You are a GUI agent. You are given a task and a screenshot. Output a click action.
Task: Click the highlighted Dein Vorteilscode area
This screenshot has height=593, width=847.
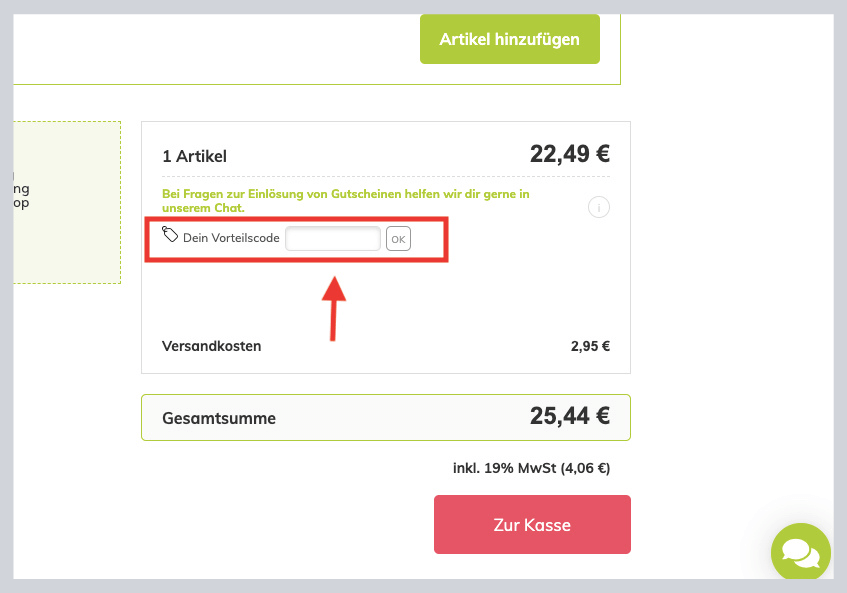tap(294, 238)
